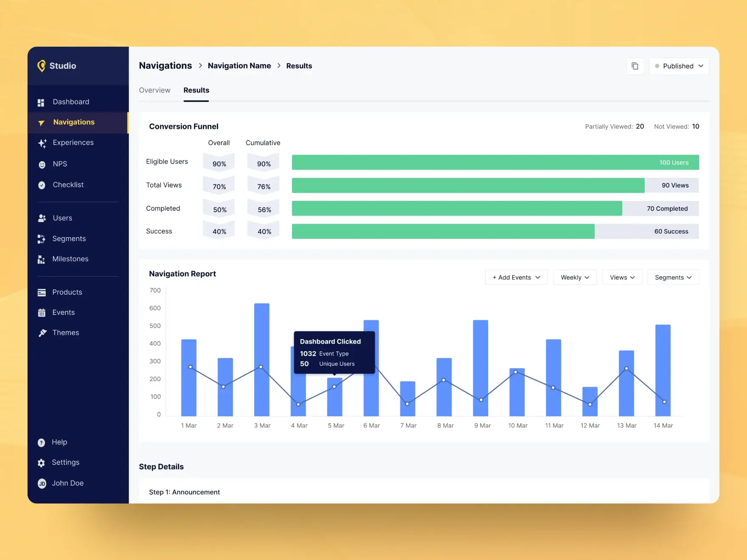
Task: Switch to the Overview tab
Action: click(154, 90)
